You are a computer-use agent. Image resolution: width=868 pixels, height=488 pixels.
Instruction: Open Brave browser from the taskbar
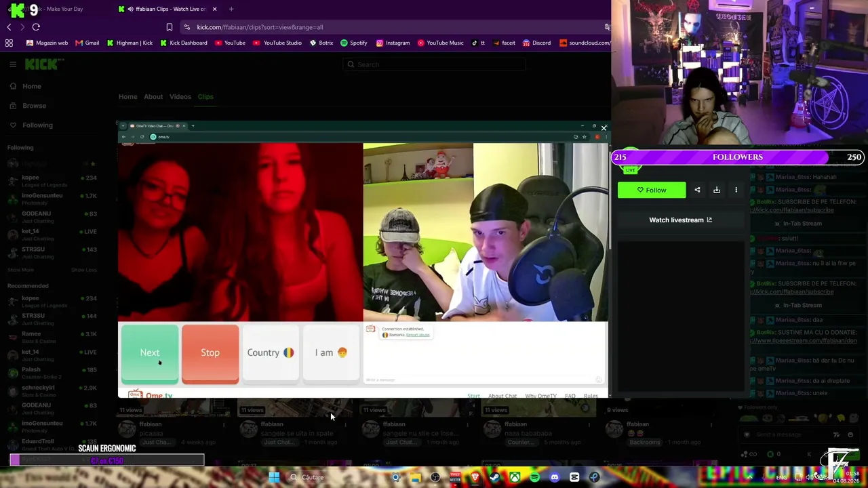tap(475, 477)
